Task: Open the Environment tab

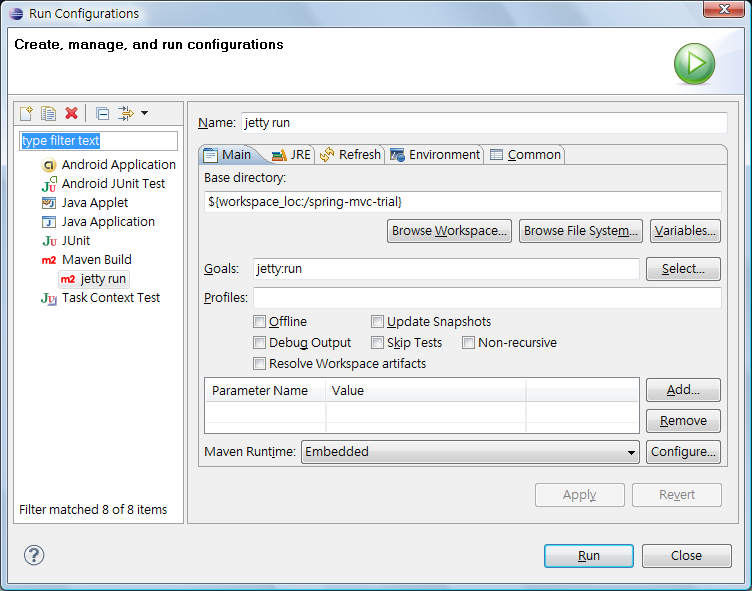Action: point(435,155)
